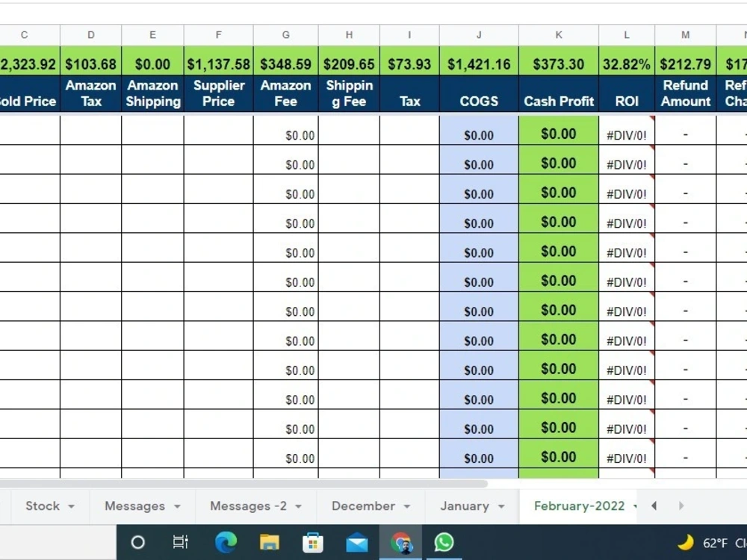
Task: Select column D header
Action: [x=91, y=35]
